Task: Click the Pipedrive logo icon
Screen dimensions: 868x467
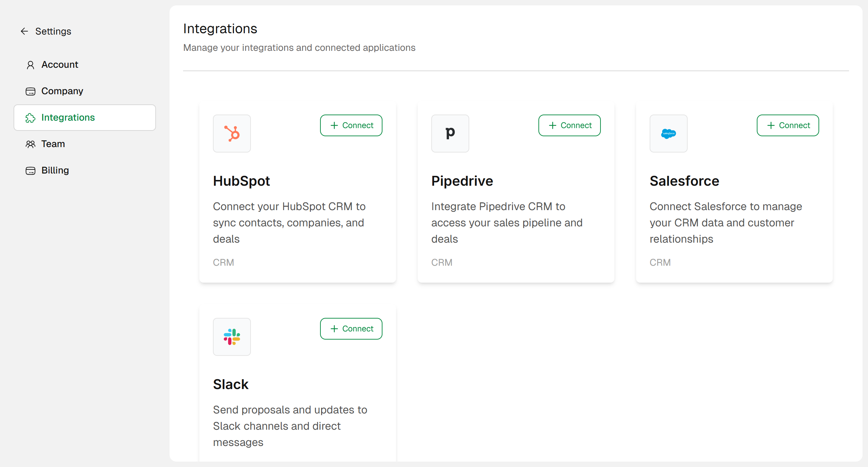Action: [x=450, y=134]
